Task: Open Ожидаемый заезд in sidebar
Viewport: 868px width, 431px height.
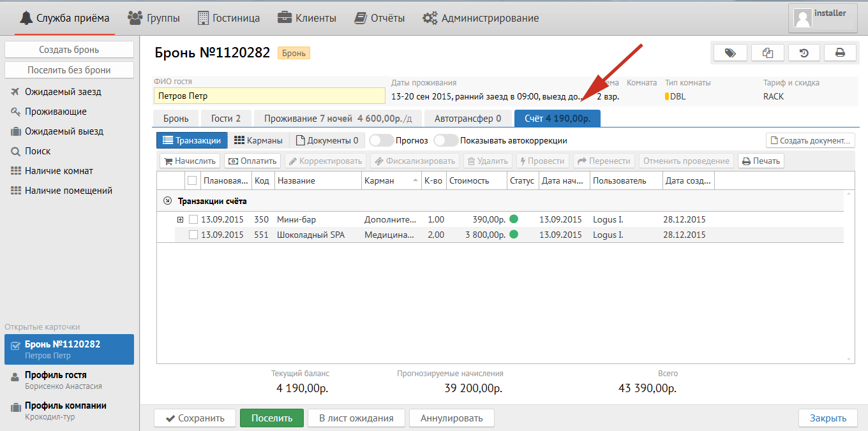Action: 63,92
